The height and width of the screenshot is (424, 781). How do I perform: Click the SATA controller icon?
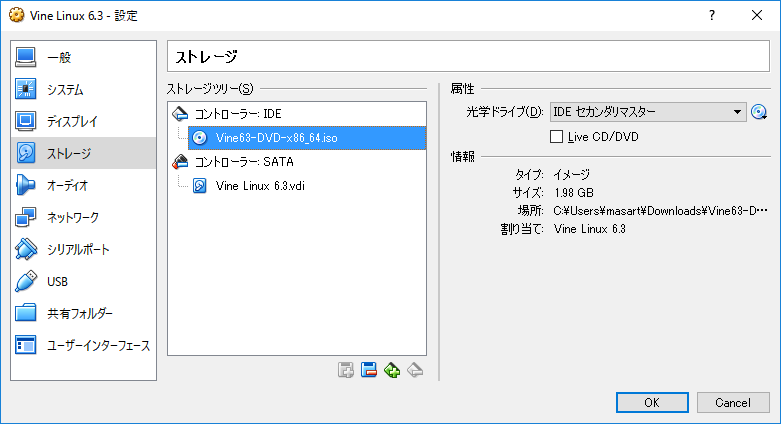pyautogui.click(x=180, y=161)
